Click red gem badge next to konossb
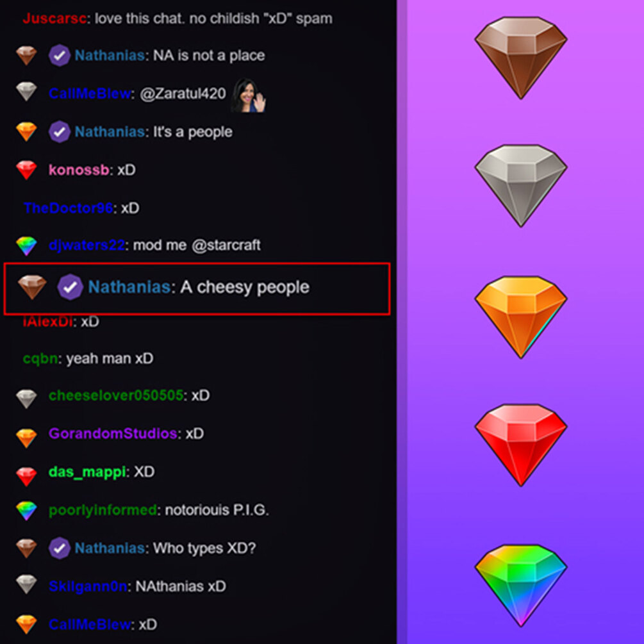Viewport: 644px width, 644px height. point(26,170)
